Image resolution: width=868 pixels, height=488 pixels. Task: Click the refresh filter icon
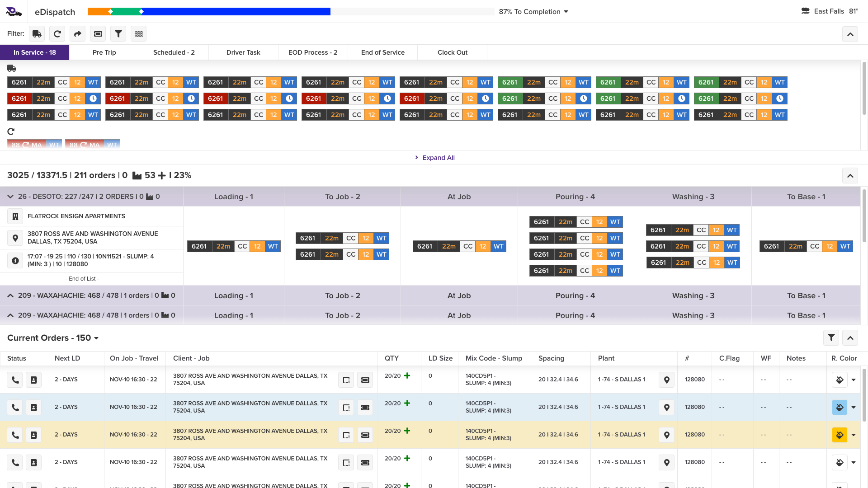pyautogui.click(x=57, y=34)
